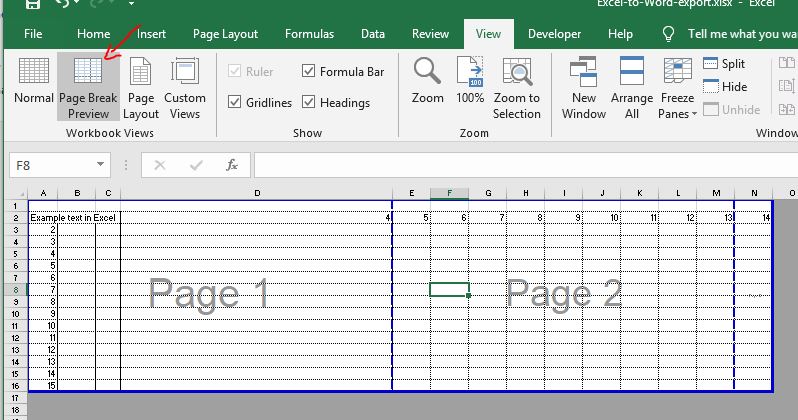
Task: Click Zoom to Selection
Action: coord(517,88)
